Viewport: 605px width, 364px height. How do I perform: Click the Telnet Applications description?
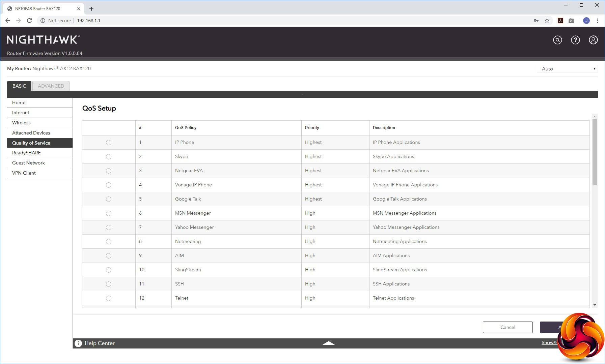393,298
